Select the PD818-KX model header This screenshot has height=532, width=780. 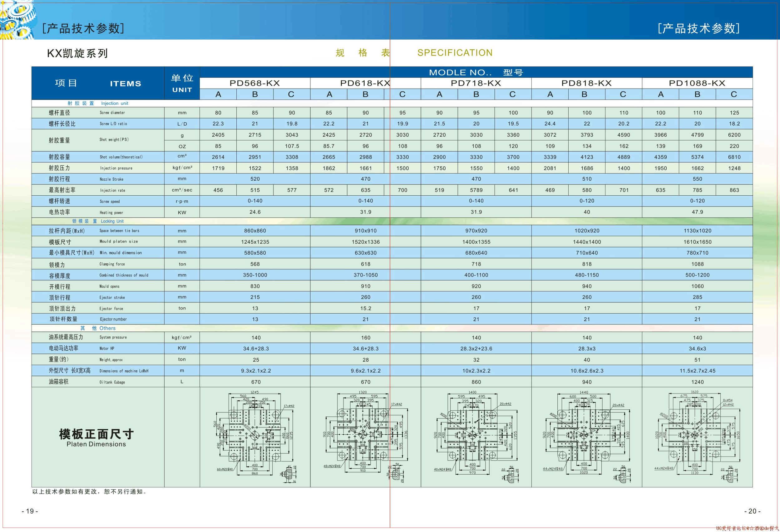pyautogui.click(x=587, y=83)
